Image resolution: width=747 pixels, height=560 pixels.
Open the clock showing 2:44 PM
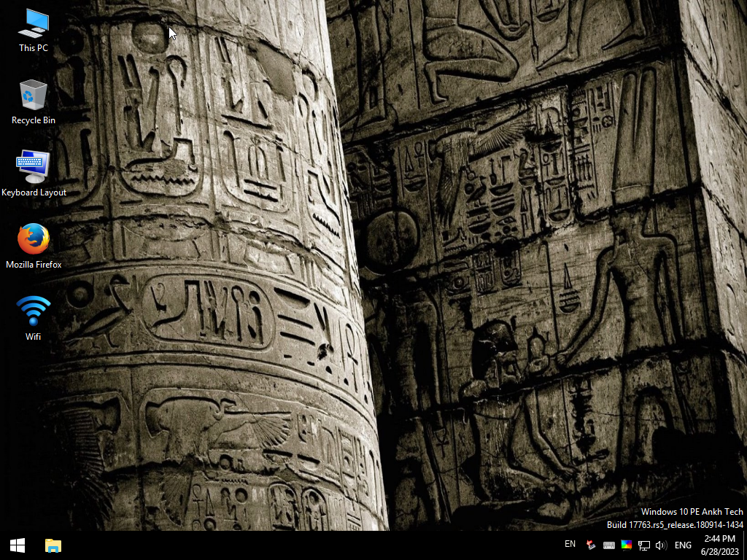click(719, 545)
